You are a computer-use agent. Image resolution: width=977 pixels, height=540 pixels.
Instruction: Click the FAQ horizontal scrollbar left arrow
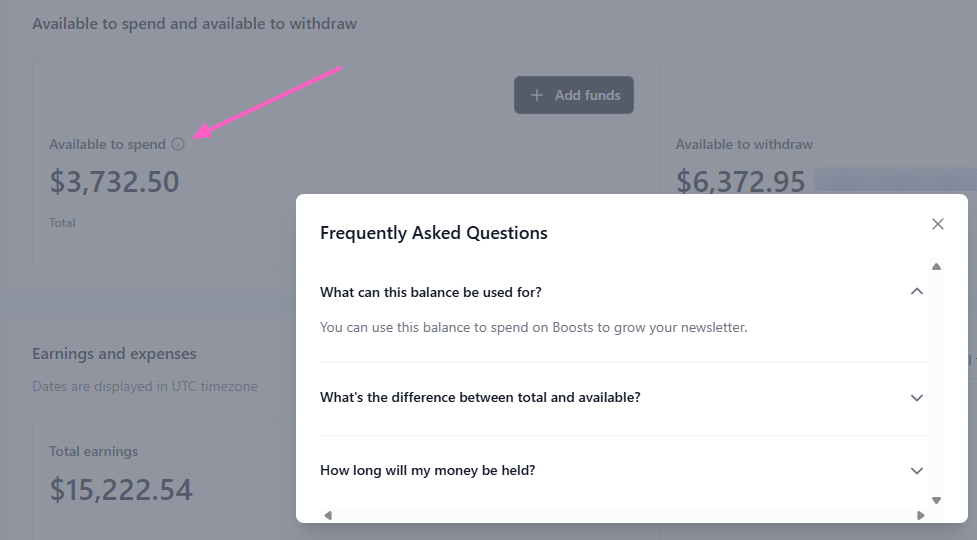pyautogui.click(x=328, y=515)
